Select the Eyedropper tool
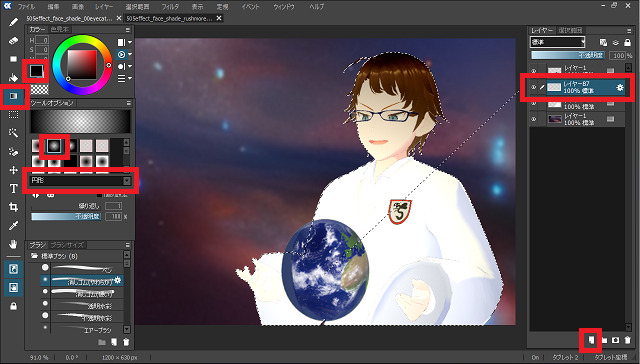Viewport: 640px width, 364px height. coord(13,226)
